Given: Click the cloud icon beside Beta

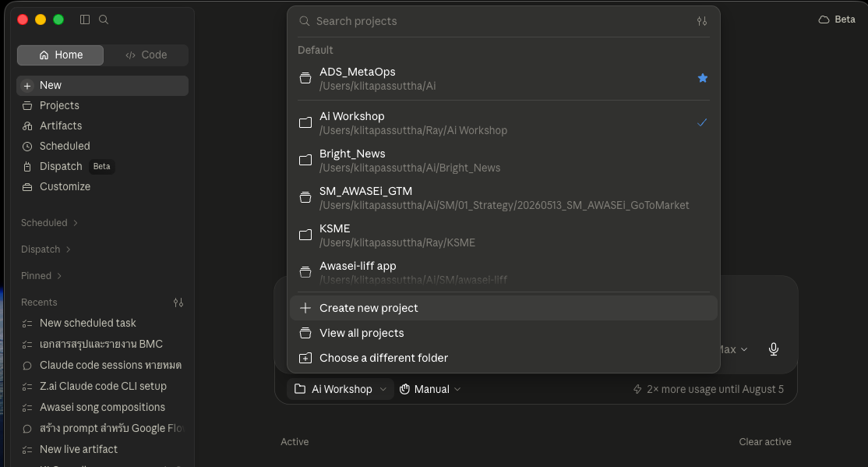Looking at the screenshot, I should point(824,19).
